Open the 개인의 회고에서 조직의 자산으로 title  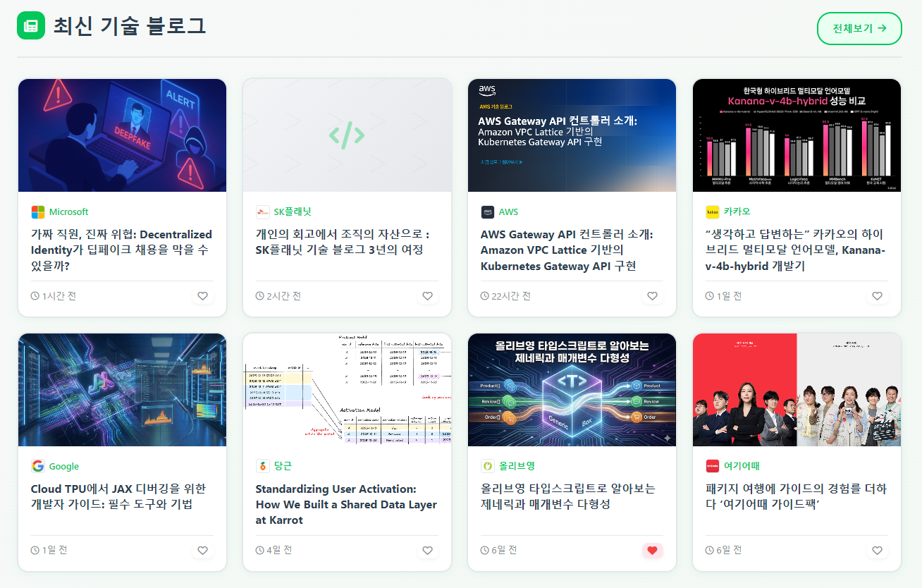[343, 242]
